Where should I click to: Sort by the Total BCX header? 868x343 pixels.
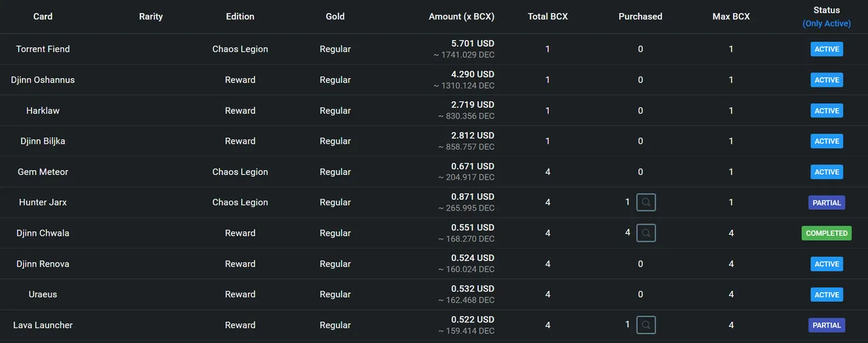pyautogui.click(x=548, y=16)
